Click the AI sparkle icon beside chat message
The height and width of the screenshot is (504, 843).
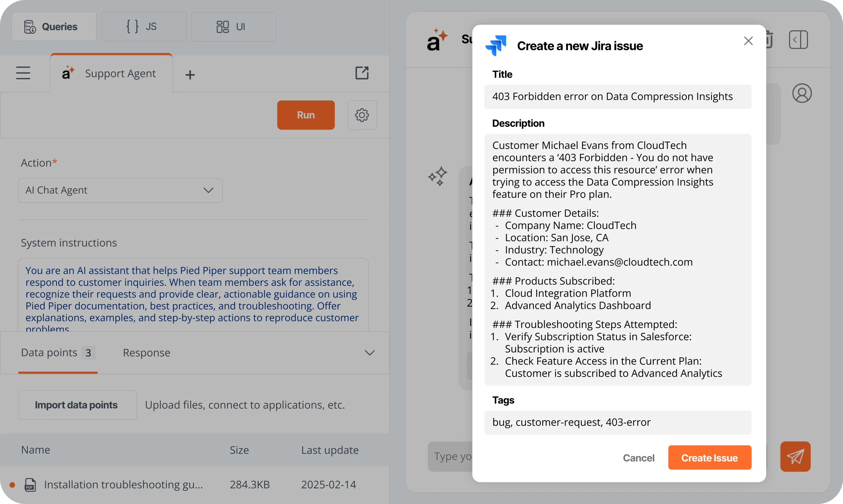[x=437, y=176]
